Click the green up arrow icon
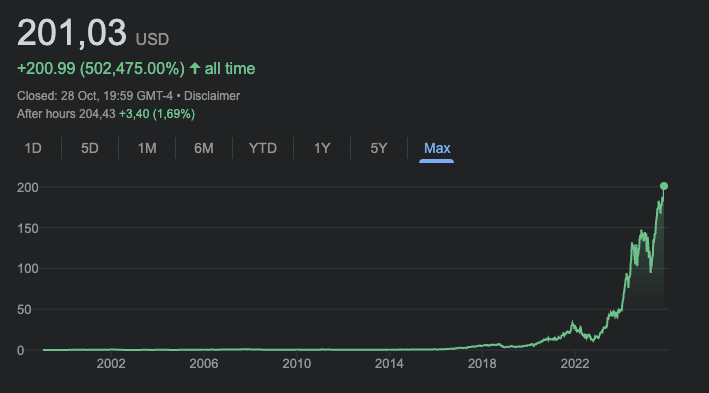709x393 pixels. click(195, 68)
